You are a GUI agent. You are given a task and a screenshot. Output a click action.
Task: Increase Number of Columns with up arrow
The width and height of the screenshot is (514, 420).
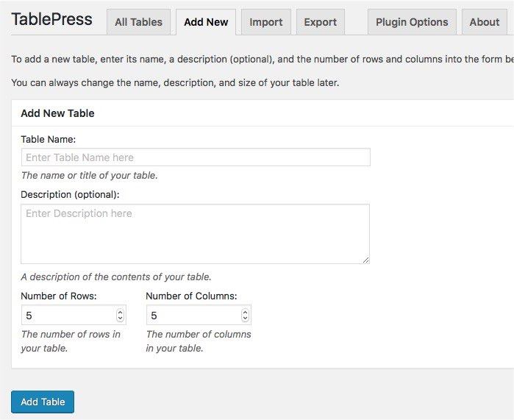point(246,312)
